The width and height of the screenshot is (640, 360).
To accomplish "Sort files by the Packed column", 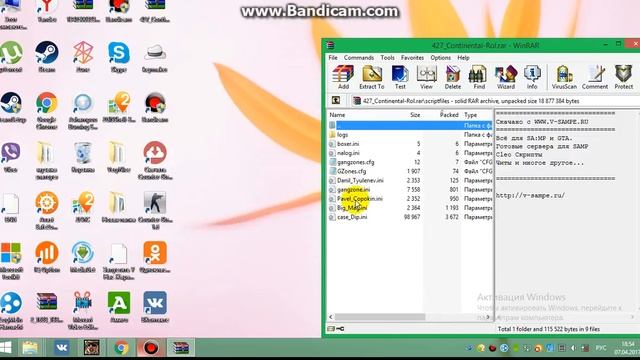I will pos(442,115).
